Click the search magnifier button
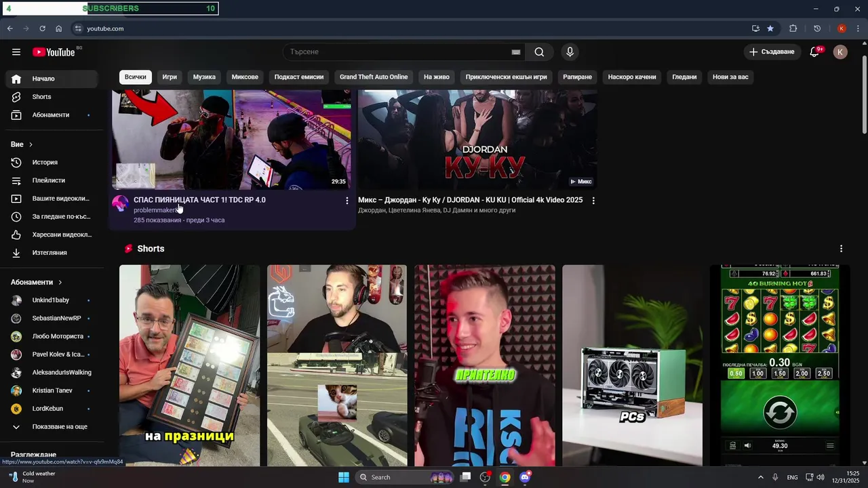This screenshot has height=488, width=868. [x=539, y=52]
